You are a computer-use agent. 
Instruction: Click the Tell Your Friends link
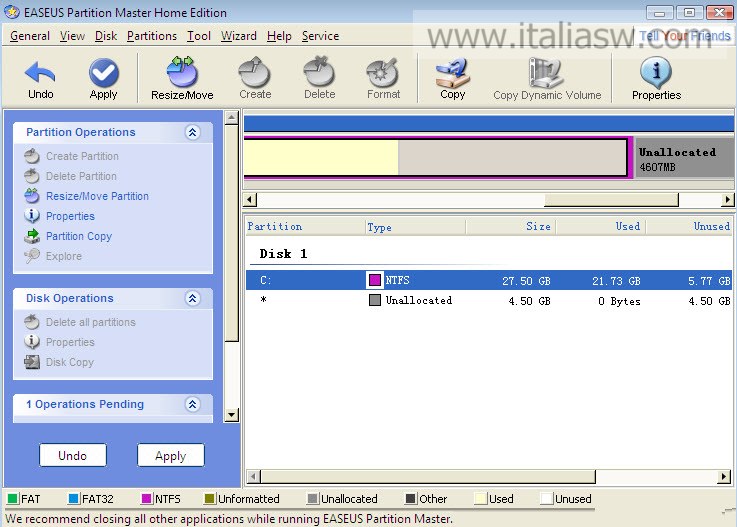(x=685, y=36)
